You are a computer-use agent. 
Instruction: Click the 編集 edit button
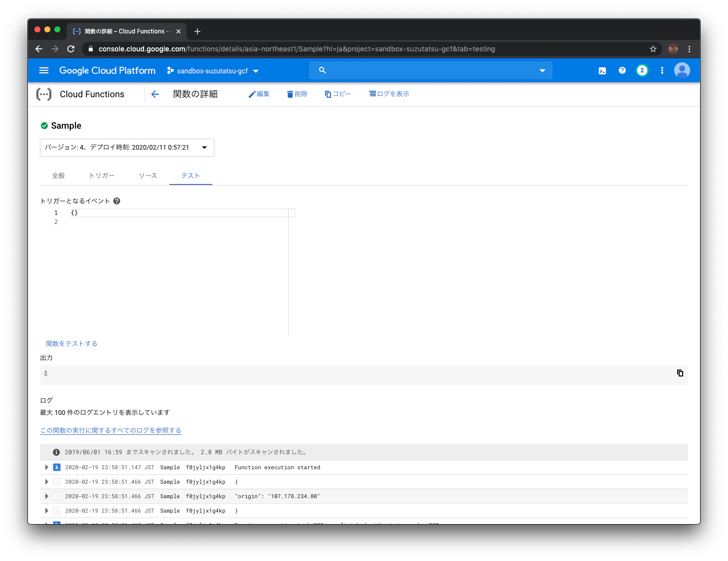(259, 94)
